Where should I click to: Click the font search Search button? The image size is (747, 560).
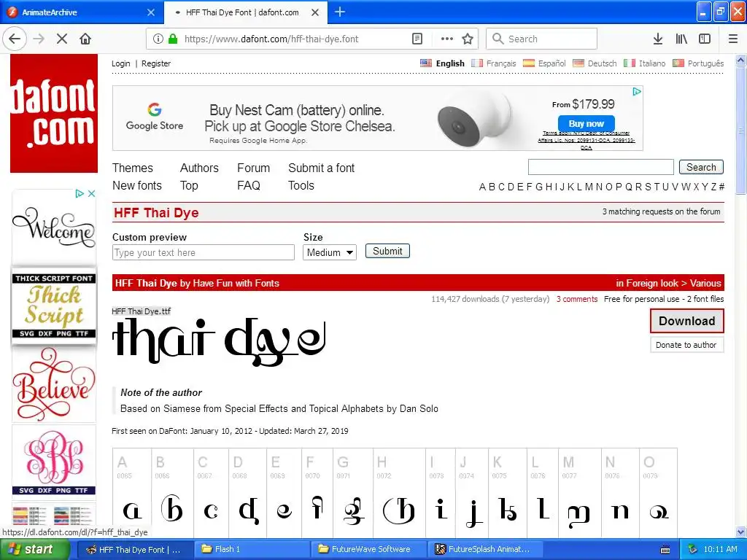tap(701, 167)
